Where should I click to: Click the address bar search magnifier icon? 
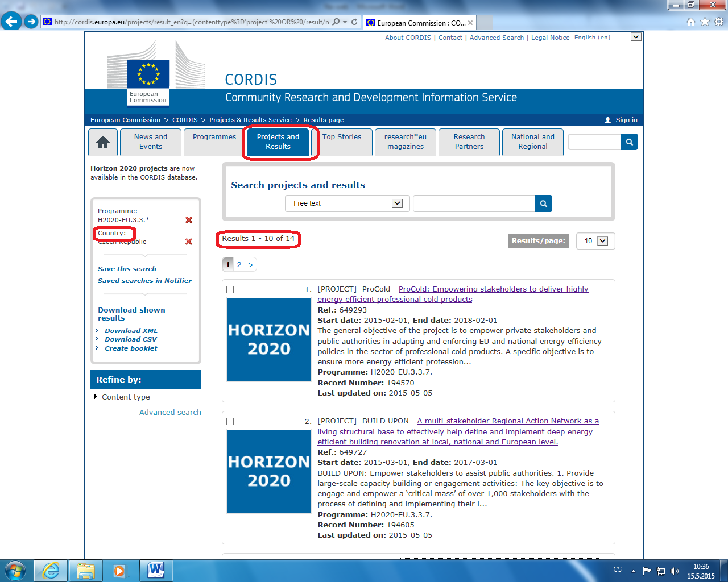336,22
